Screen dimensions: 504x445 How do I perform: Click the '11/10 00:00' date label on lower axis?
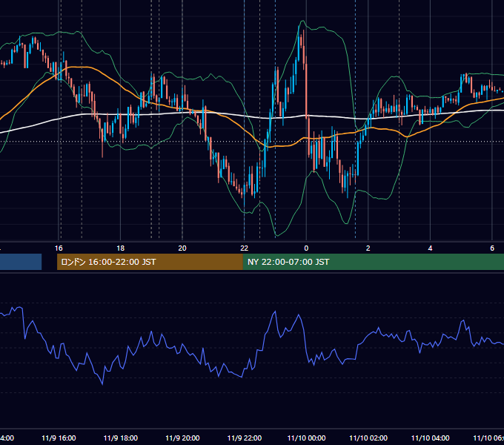306,438
